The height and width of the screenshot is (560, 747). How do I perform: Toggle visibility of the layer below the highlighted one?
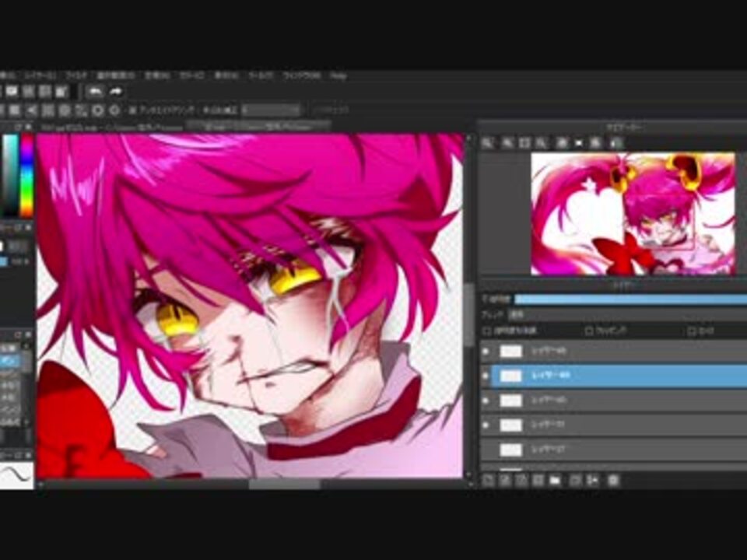click(x=486, y=401)
